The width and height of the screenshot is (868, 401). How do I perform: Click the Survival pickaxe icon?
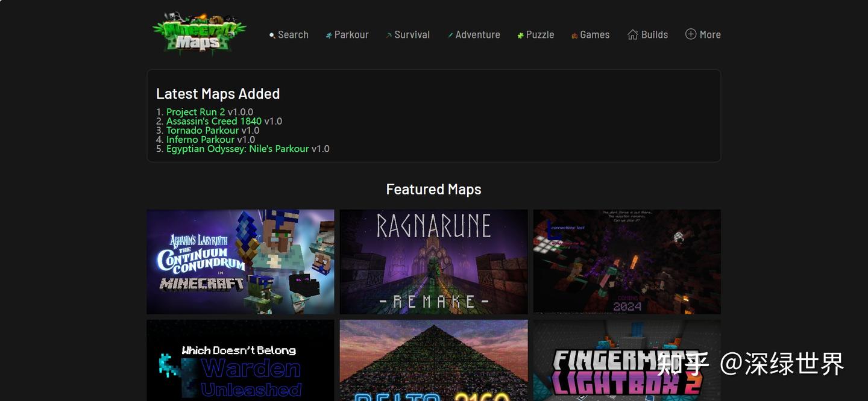(x=389, y=36)
